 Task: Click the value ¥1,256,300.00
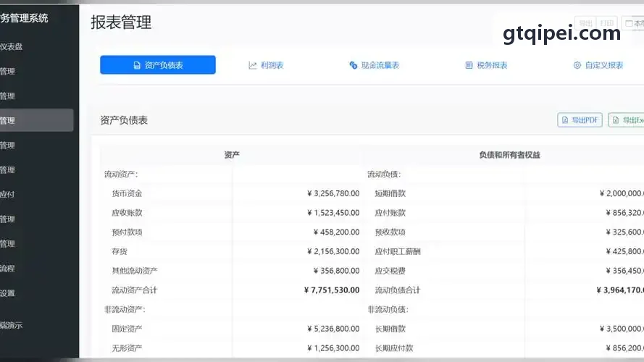pos(333,348)
